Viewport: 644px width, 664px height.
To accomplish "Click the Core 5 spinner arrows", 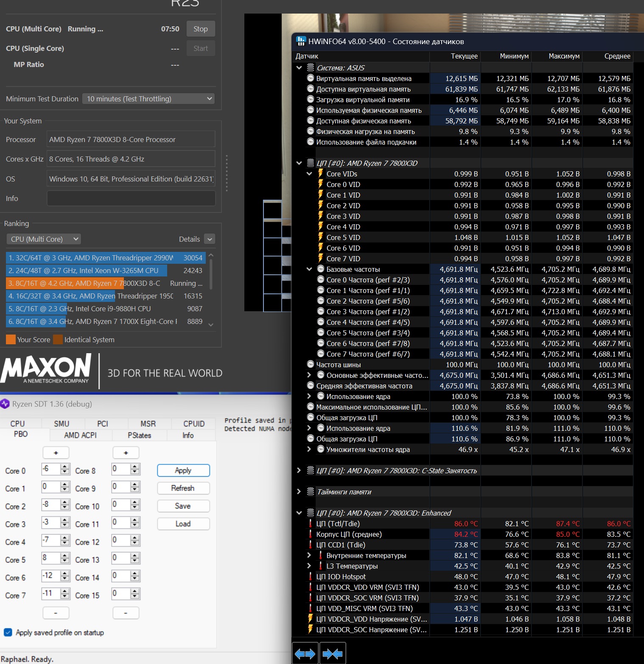I will (65, 558).
